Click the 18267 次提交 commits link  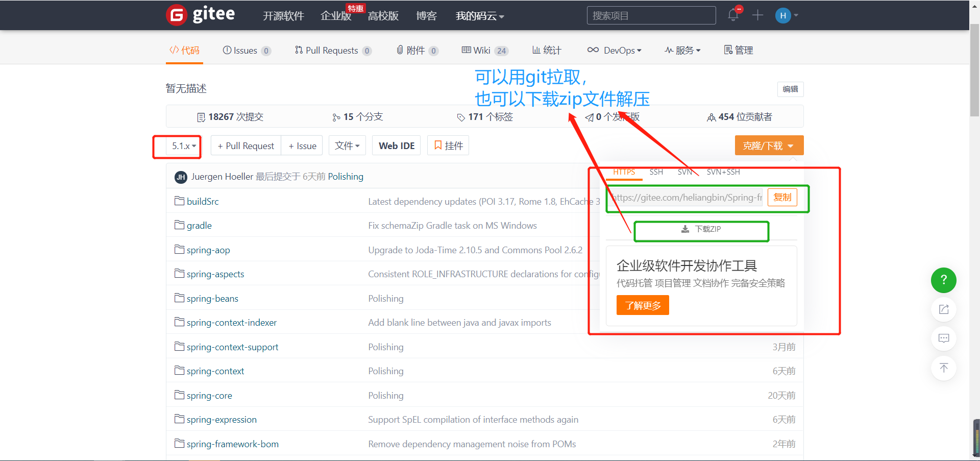230,117
